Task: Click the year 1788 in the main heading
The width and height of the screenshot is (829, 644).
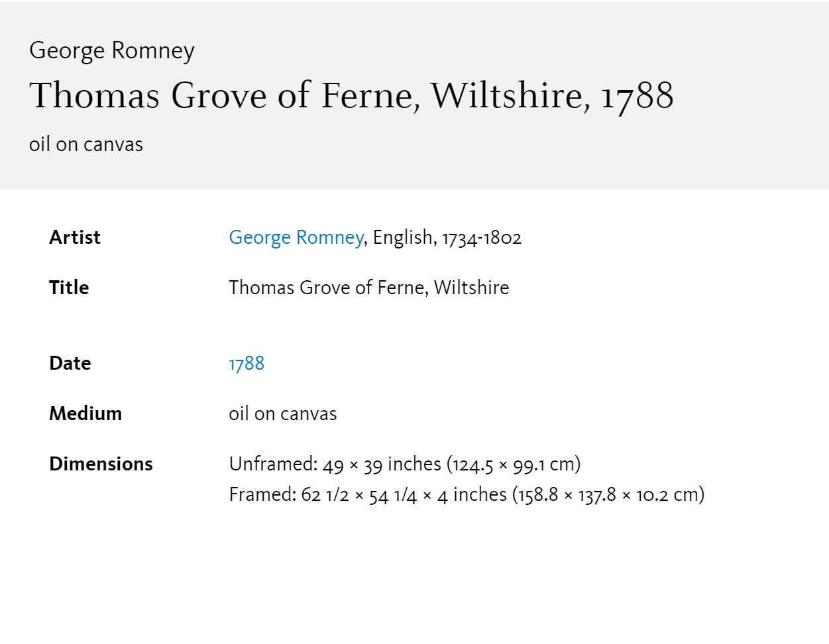Action: pyautogui.click(x=637, y=97)
